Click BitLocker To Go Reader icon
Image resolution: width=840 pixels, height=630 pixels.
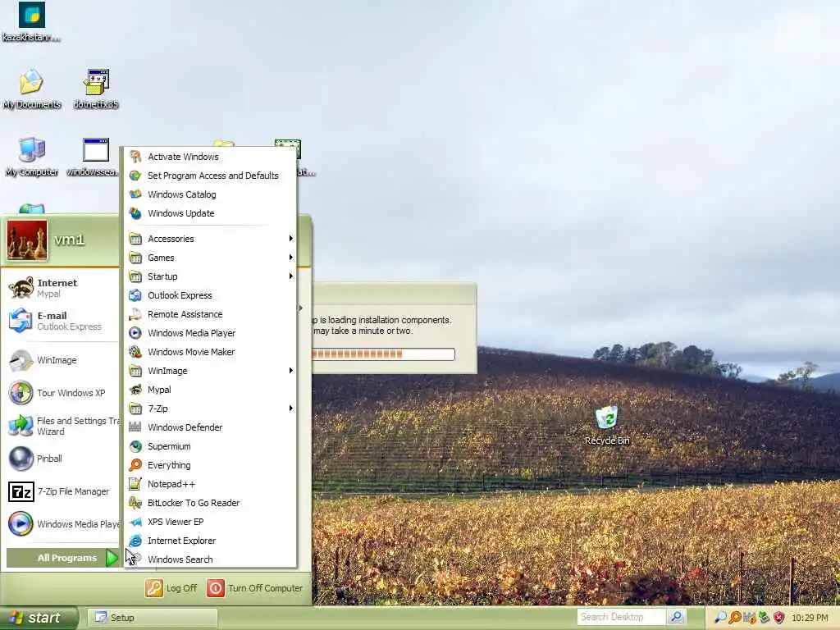tap(135, 503)
